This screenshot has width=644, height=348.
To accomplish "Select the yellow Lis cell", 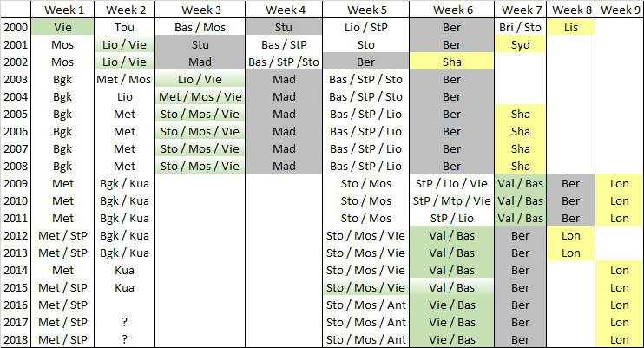I will [570, 27].
